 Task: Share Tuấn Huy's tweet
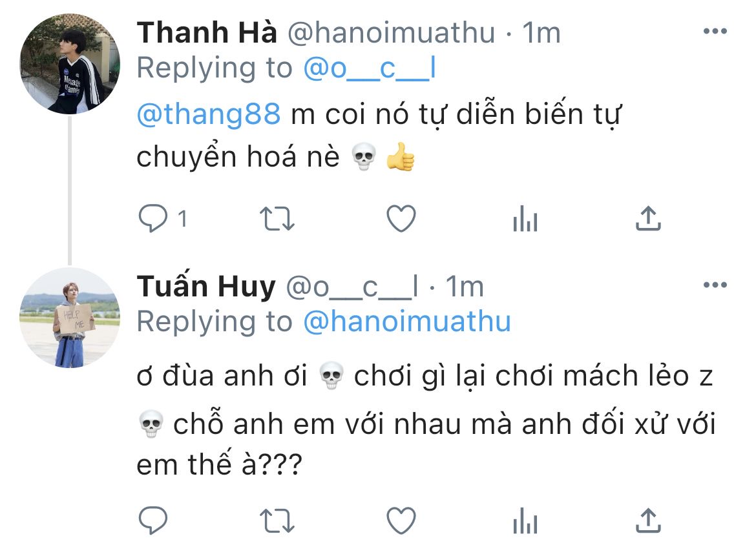click(648, 520)
